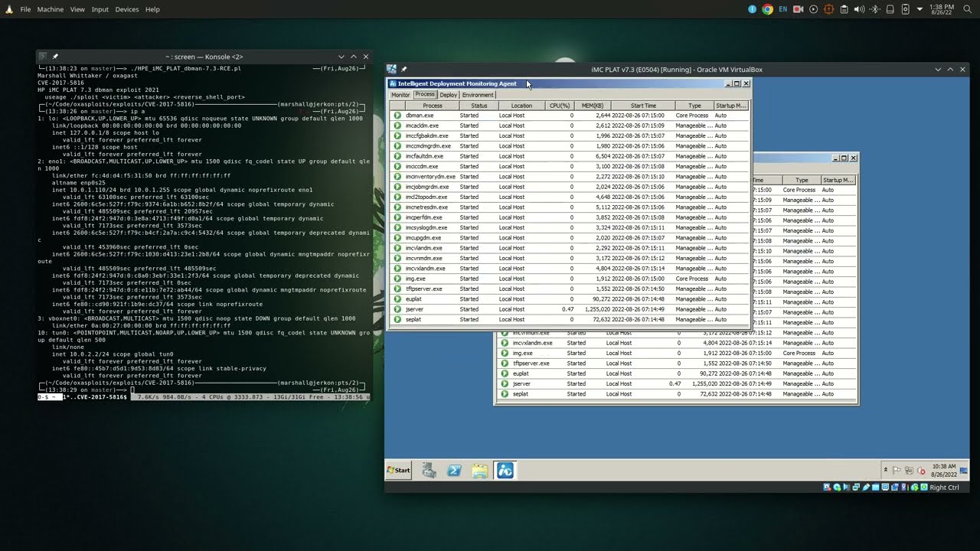Open the VirtualBox window title bar icon

pos(391,69)
